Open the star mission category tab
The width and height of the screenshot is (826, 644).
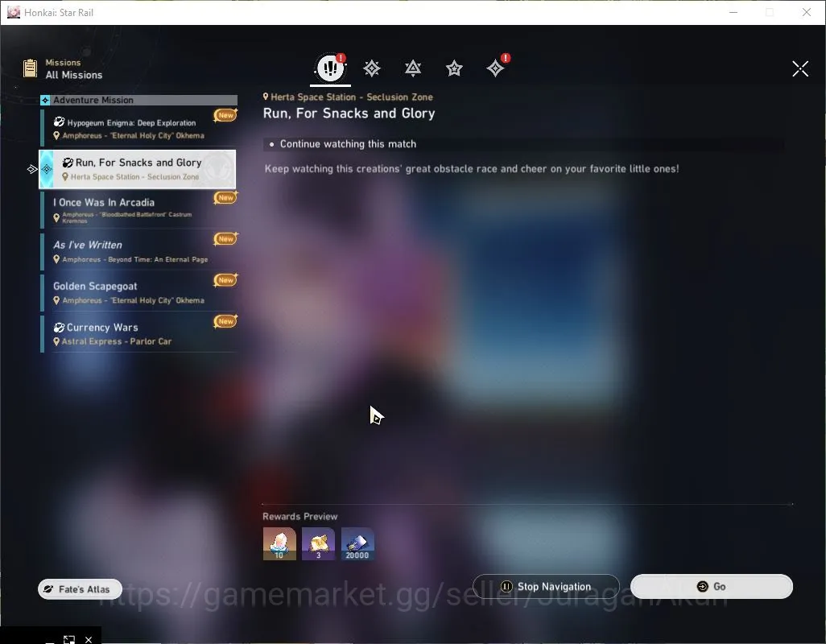(x=454, y=68)
